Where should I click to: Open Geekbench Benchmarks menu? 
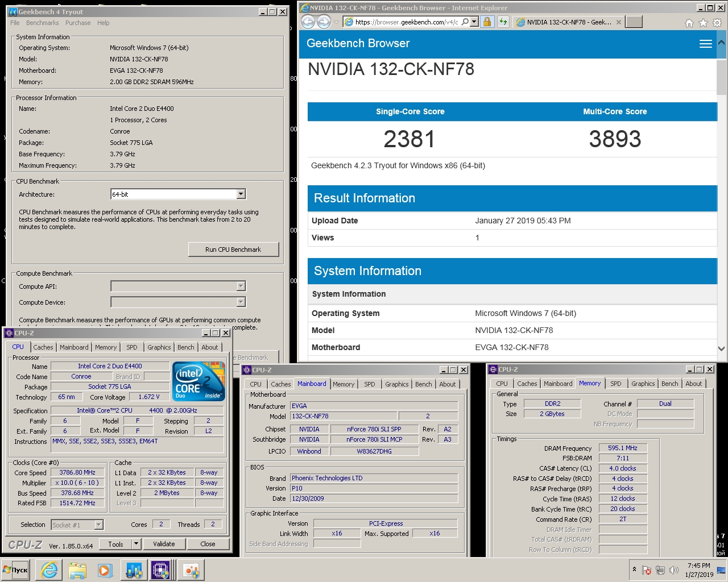pyautogui.click(x=42, y=23)
